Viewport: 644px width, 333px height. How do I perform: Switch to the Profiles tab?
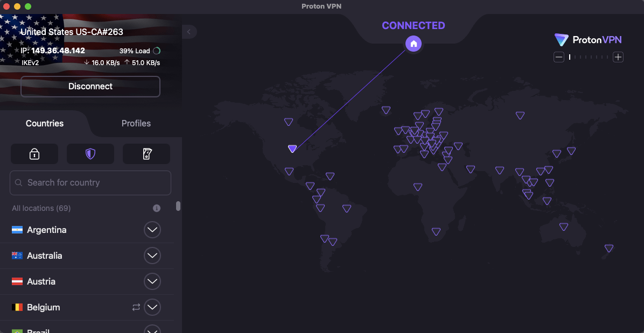136,123
